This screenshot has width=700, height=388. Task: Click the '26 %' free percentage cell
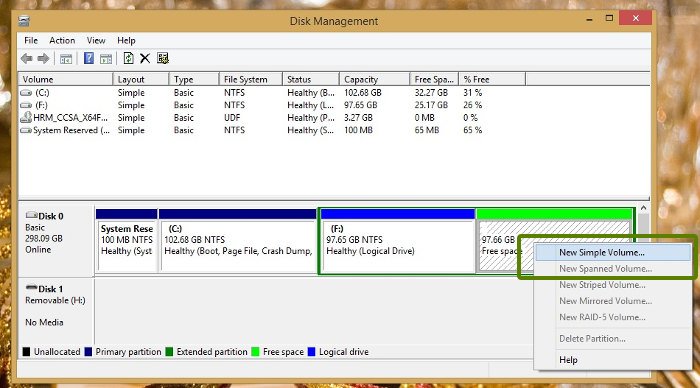click(472, 105)
